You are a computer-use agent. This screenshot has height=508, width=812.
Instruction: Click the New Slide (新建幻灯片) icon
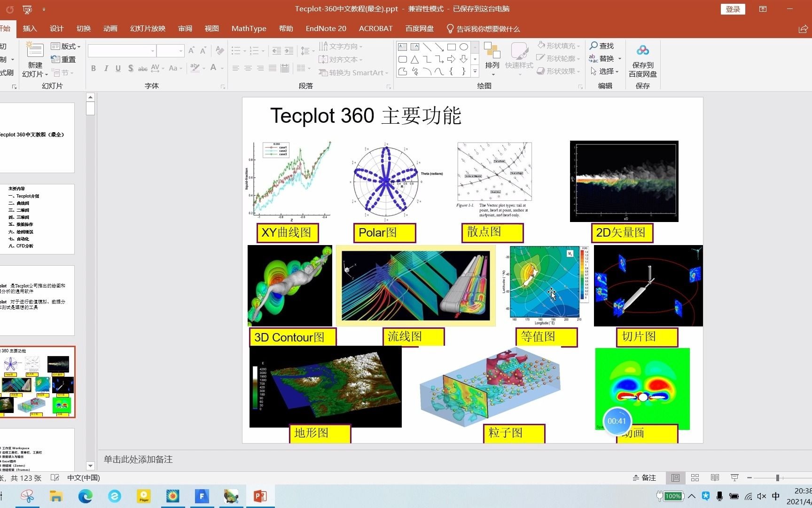pos(35,50)
